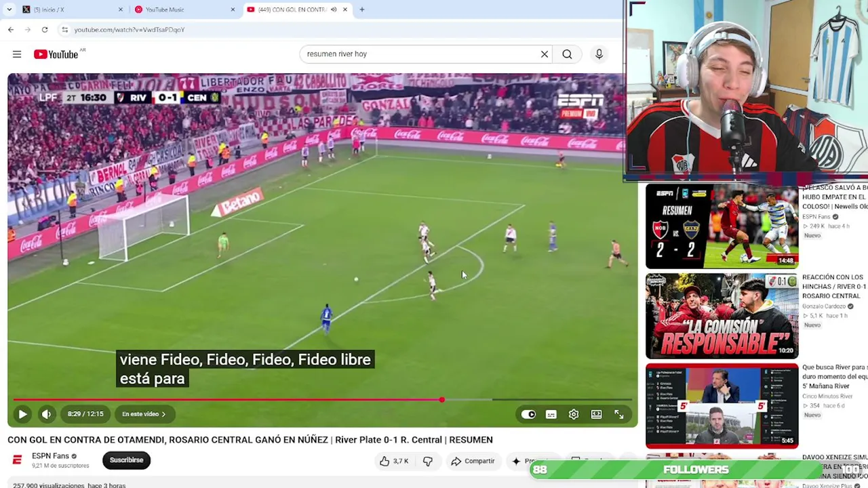Share the video via Compartir
The height and width of the screenshot is (488, 868).
[x=473, y=461]
